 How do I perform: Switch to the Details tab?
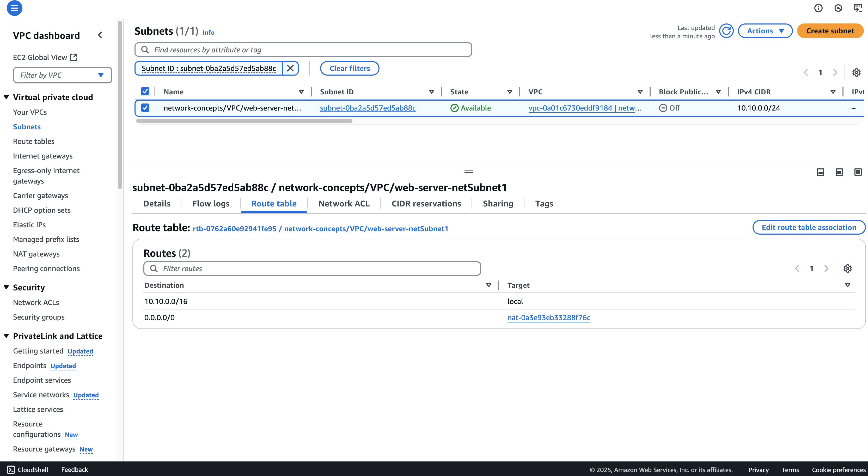pyautogui.click(x=157, y=204)
